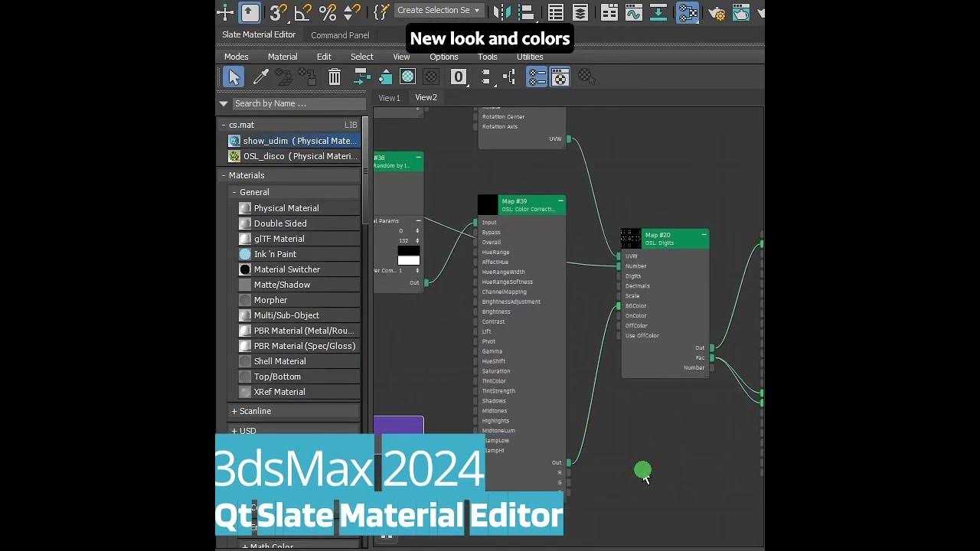Switch to the Command Panel tab
Screen dimensions: 980x551
(340, 35)
